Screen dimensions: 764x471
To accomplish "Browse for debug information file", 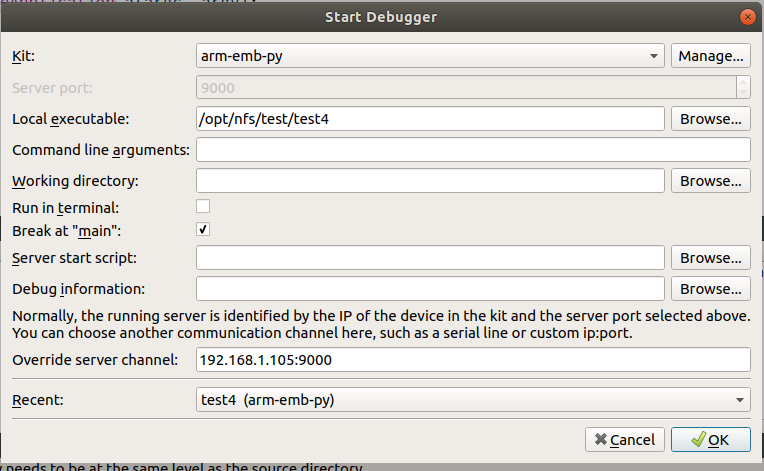I will pos(710,289).
